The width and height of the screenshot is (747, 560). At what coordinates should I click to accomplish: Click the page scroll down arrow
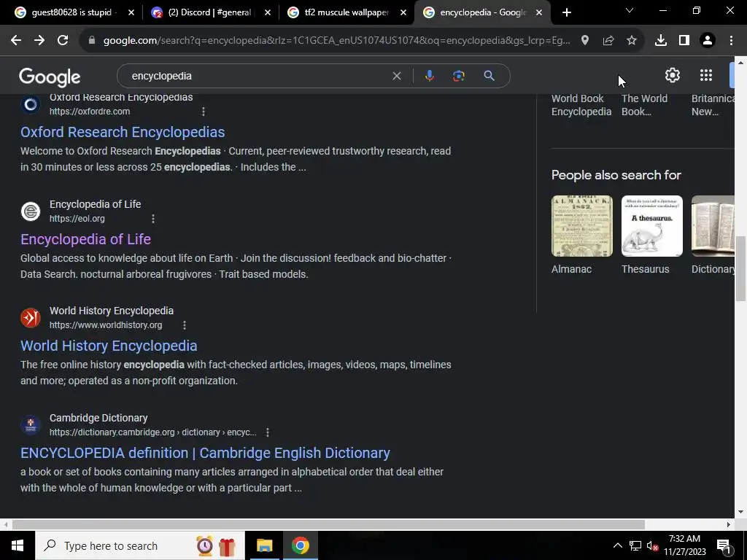740,512
